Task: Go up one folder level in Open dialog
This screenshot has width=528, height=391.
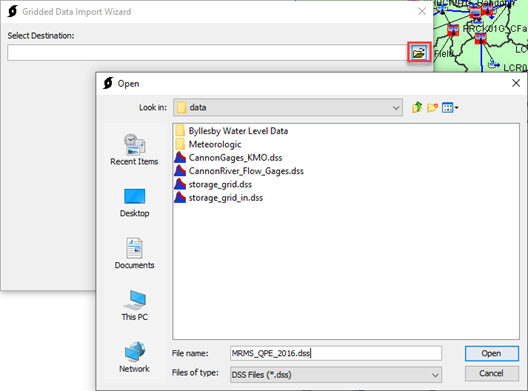Action: [x=417, y=107]
